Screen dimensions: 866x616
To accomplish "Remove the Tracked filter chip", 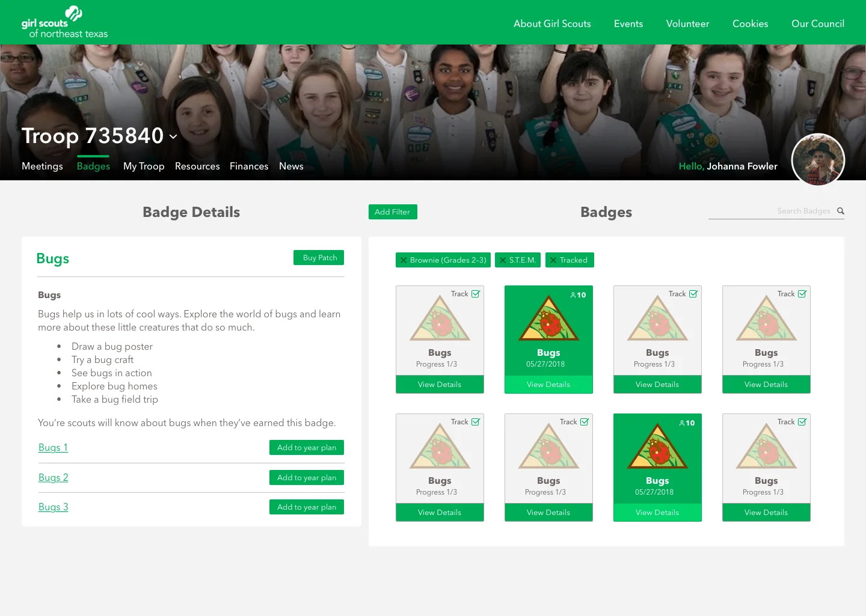I will (x=553, y=260).
